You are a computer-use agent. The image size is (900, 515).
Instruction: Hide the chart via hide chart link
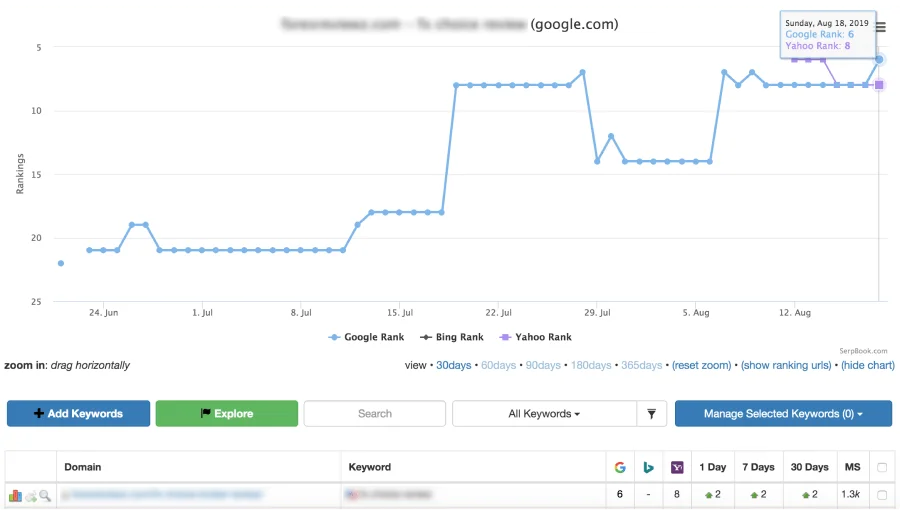(x=867, y=366)
